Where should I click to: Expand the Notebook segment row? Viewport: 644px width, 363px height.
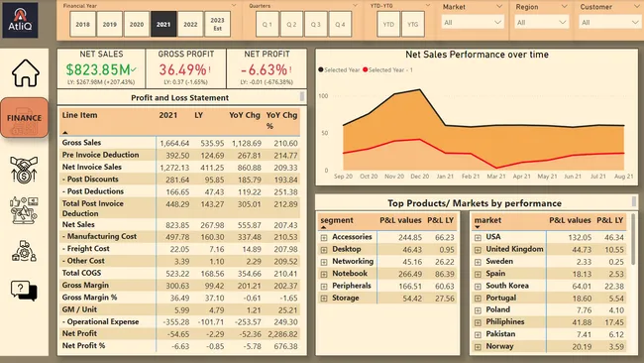324,274
